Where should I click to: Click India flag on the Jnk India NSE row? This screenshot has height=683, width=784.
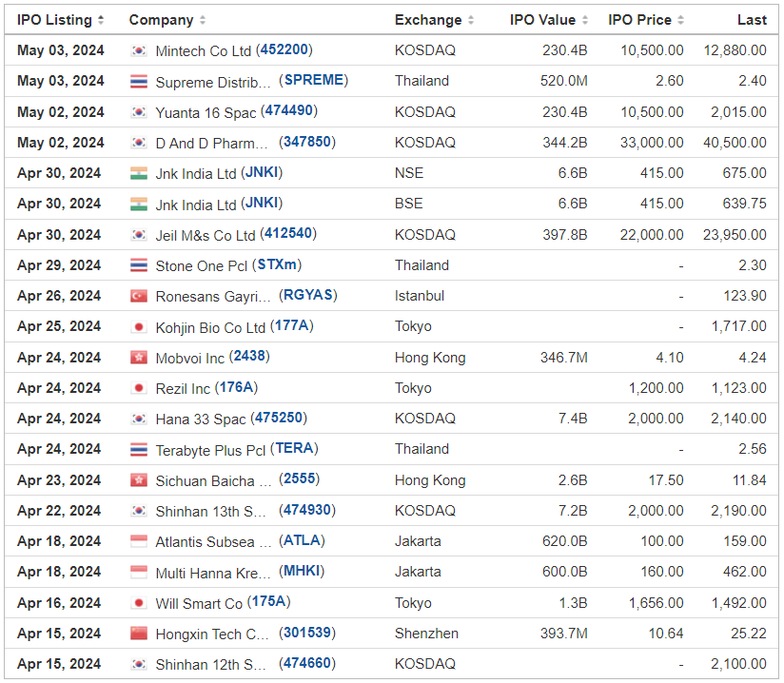139,173
